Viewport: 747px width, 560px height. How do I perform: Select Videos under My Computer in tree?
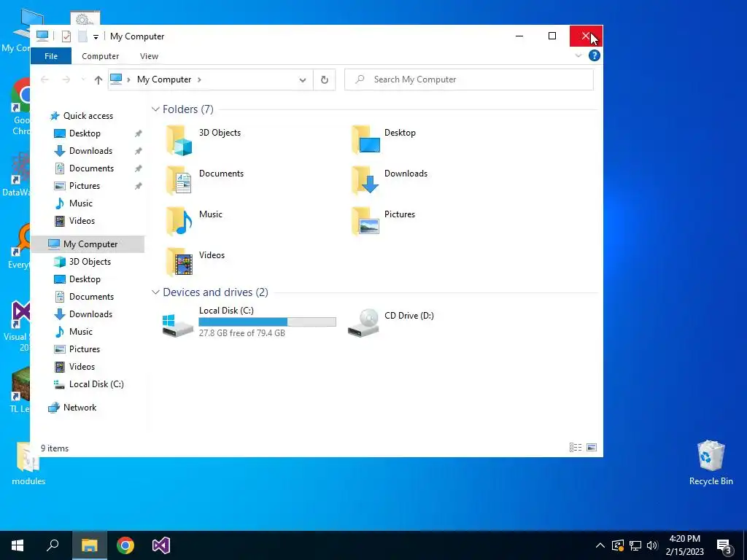[x=82, y=367]
